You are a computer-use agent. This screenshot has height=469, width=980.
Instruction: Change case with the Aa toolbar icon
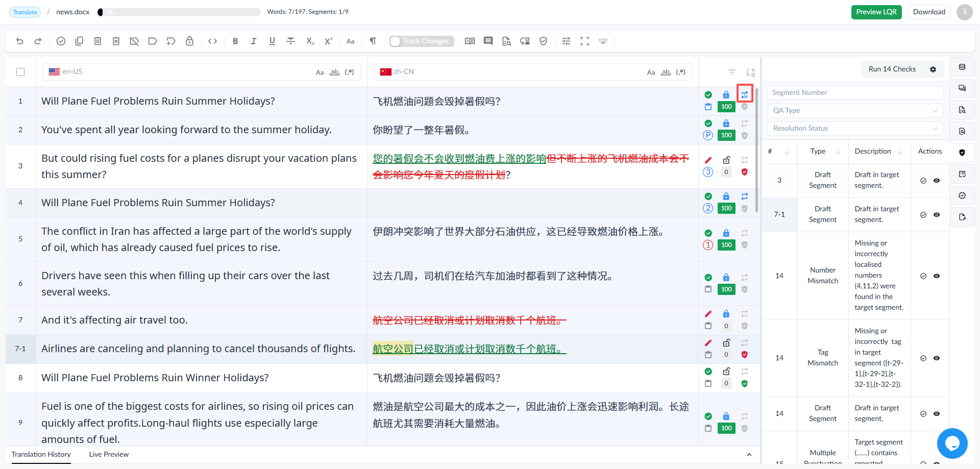coord(350,41)
